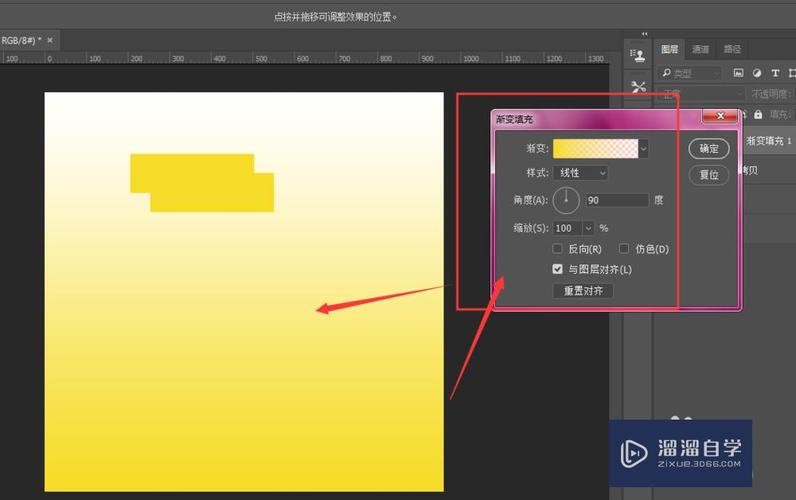Enable the 反向(R) checkbox
The image size is (796, 500).
click(557, 249)
